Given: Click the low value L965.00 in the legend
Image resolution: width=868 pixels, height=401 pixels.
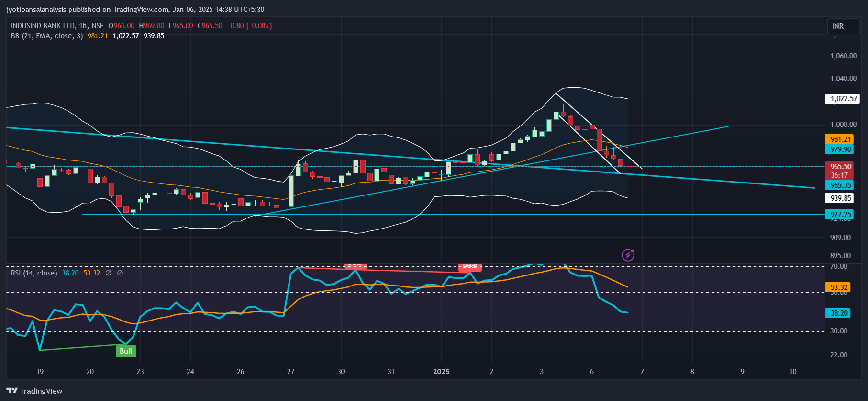Looking at the screenshot, I should 181,26.
